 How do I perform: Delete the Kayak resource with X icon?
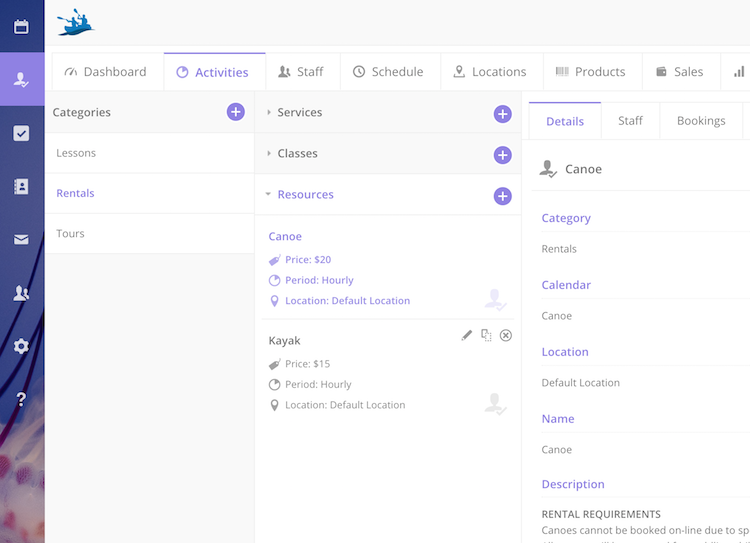click(506, 335)
